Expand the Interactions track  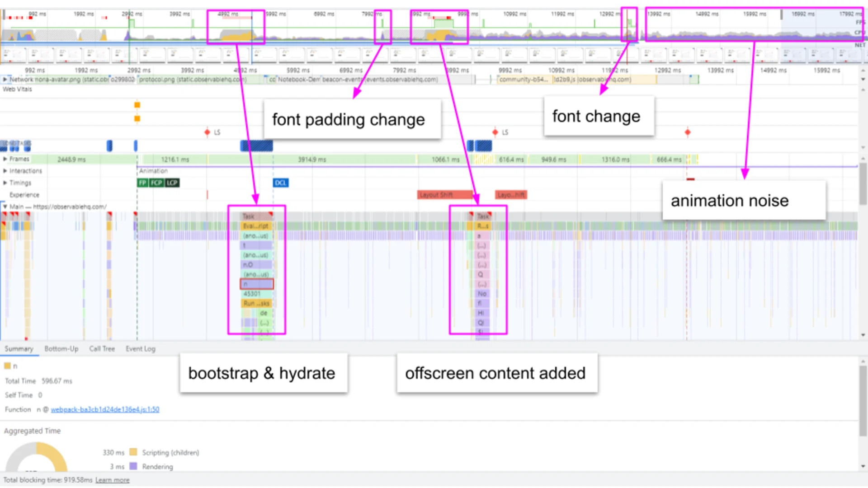click(5, 171)
